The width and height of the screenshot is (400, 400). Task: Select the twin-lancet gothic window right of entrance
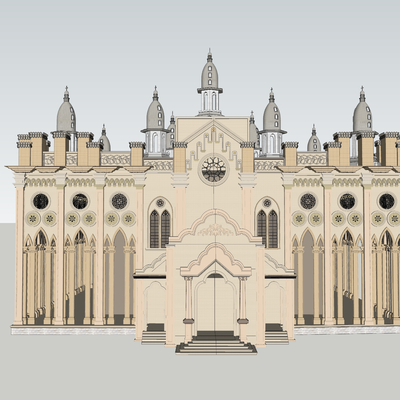(267, 228)
